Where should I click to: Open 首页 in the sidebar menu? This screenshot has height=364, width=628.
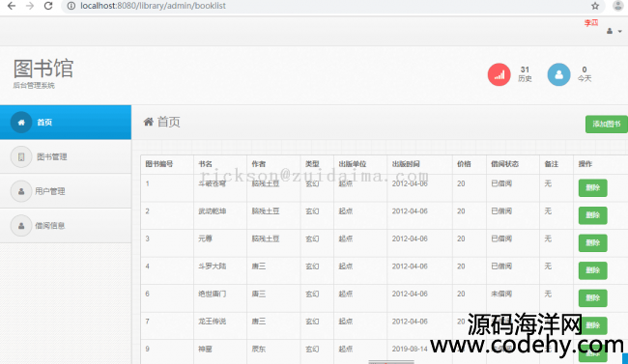coord(66,122)
